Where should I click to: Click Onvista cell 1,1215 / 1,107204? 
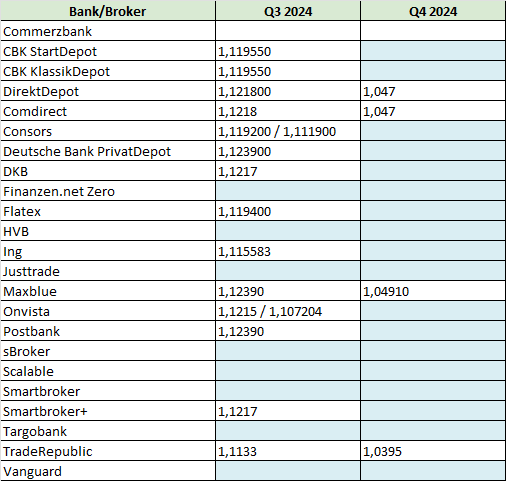coord(288,311)
